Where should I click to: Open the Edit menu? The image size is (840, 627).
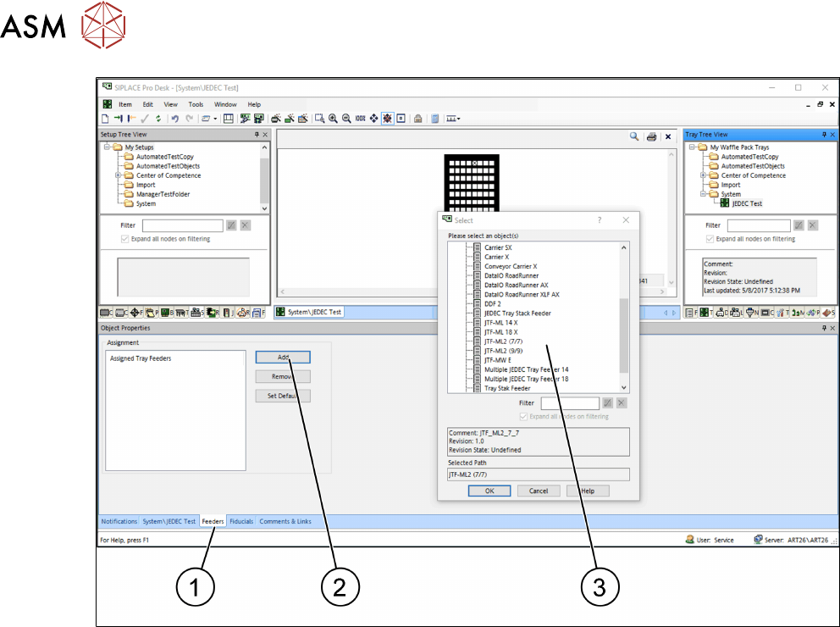click(x=148, y=104)
